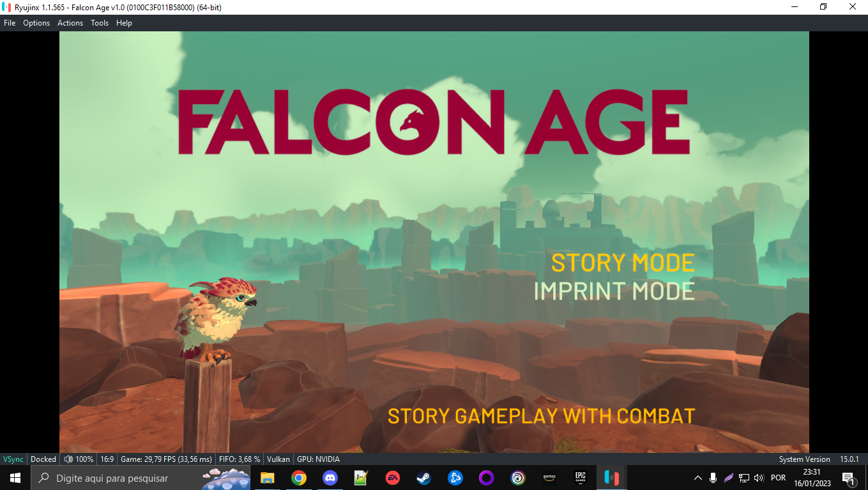Show hidden system tray icons
868x490 pixels.
pos(697,478)
